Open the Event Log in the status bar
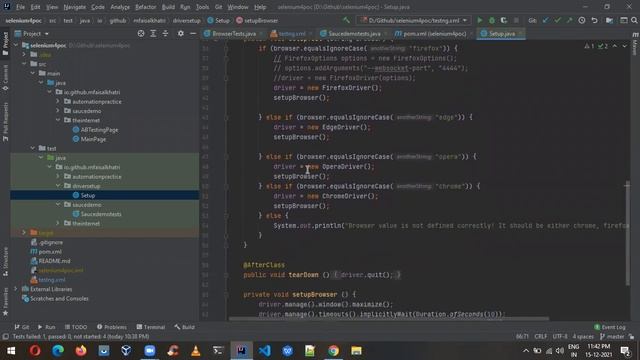The width and height of the screenshot is (640, 360). [x=610, y=327]
